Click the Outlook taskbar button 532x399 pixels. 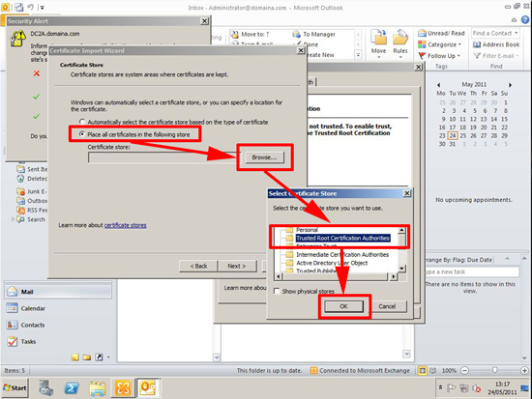148,387
